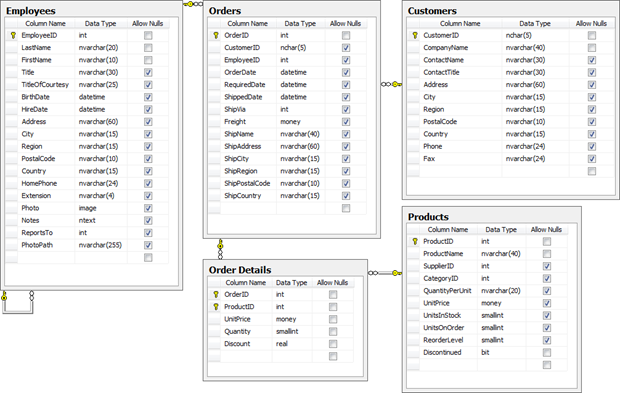
Task: Check Allow Nulls for Quantity in Order Details
Action: tap(333, 331)
